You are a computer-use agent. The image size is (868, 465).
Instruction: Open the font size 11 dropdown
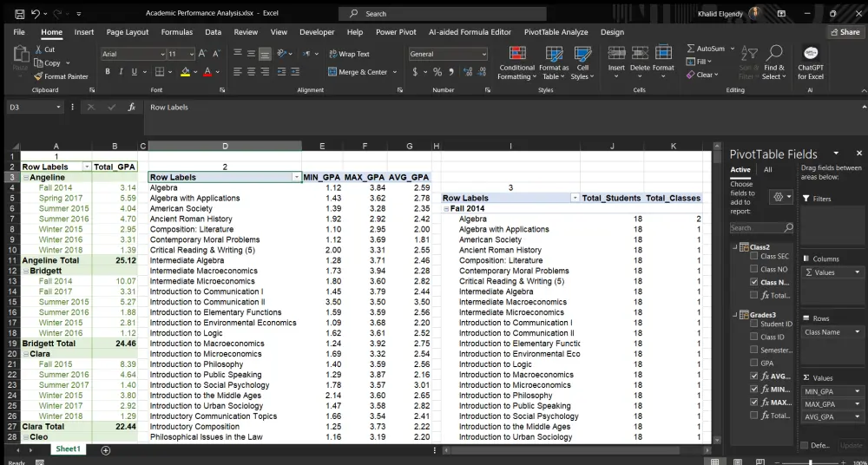[x=192, y=55]
